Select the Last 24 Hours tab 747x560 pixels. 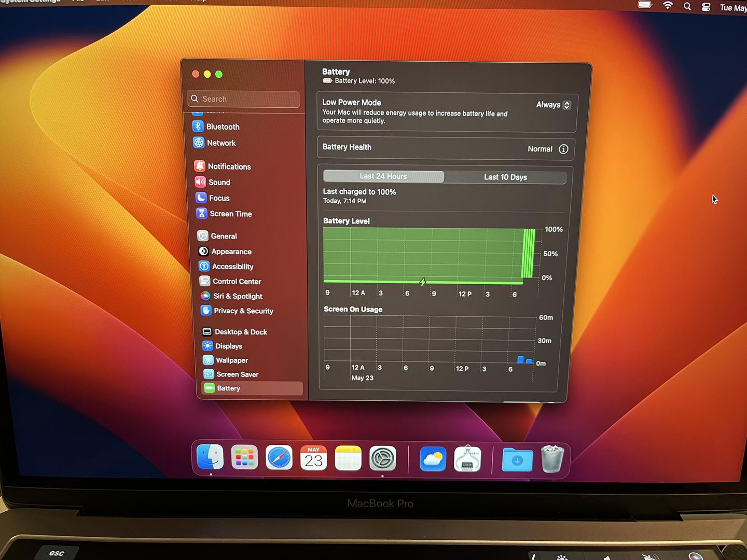point(383,176)
